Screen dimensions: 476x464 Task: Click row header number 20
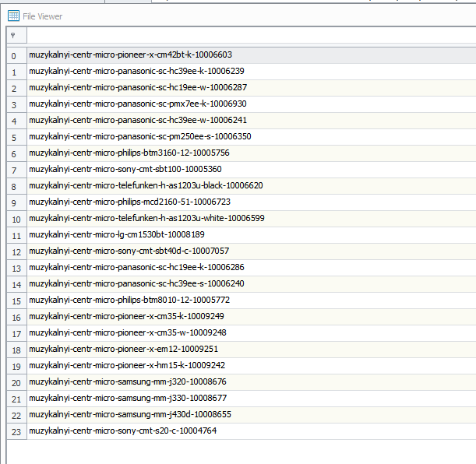[16, 383]
